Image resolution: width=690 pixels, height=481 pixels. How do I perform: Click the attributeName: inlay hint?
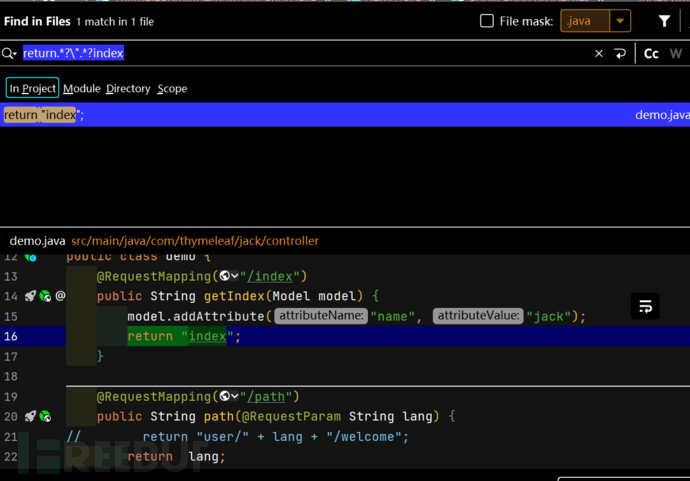321,316
